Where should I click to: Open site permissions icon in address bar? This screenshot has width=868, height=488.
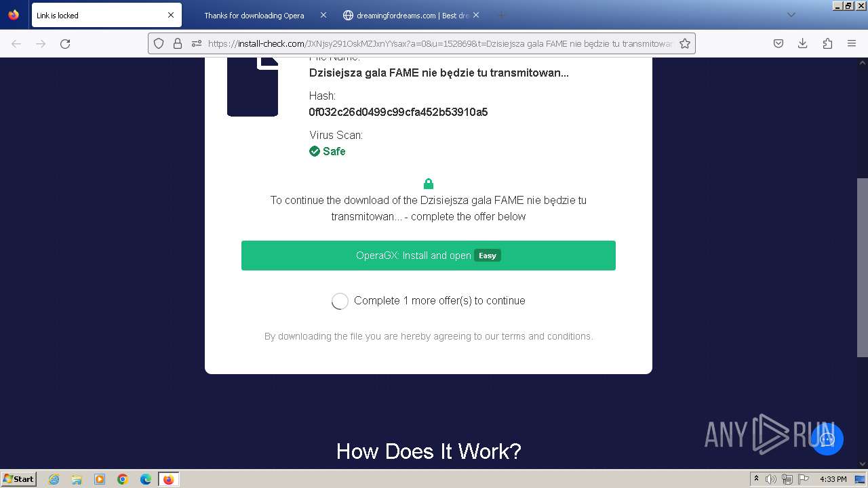197,43
